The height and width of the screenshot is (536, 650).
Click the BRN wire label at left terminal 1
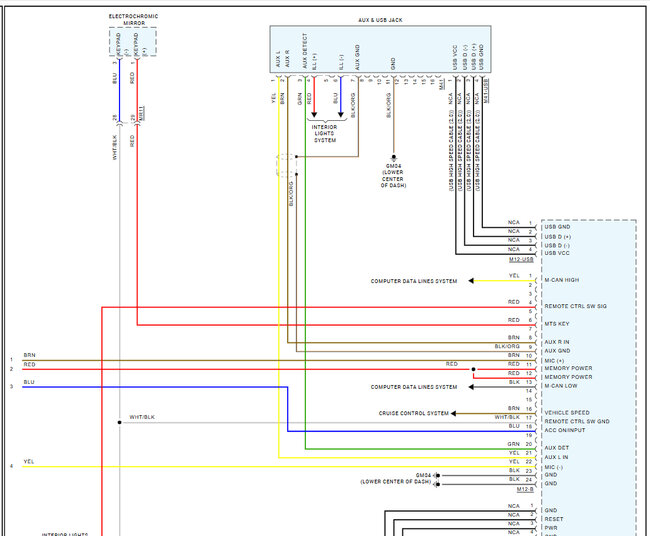click(29, 355)
